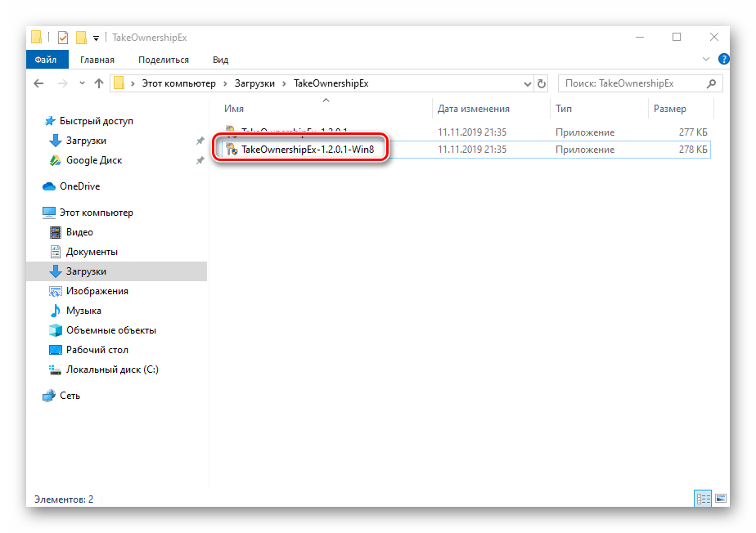
Task: Open the address bar history dropdown
Action: pos(527,83)
